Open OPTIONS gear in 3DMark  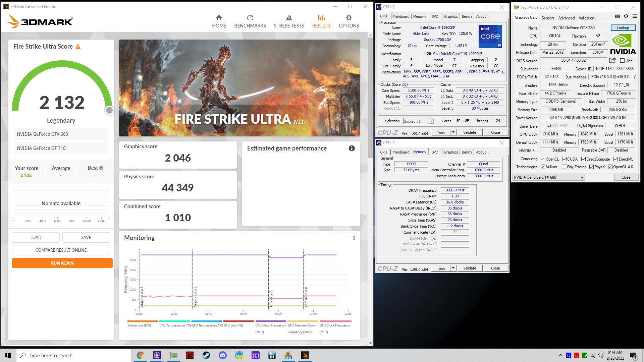349,21
